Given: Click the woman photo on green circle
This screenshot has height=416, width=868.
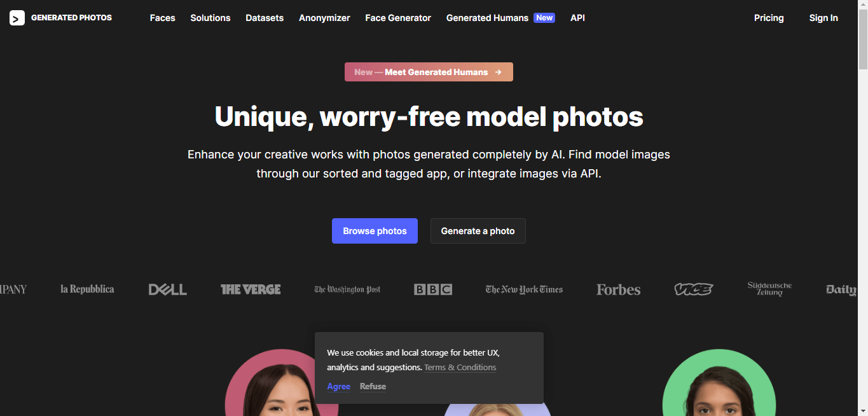Looking at the screenshot, I should coord(719,383).
